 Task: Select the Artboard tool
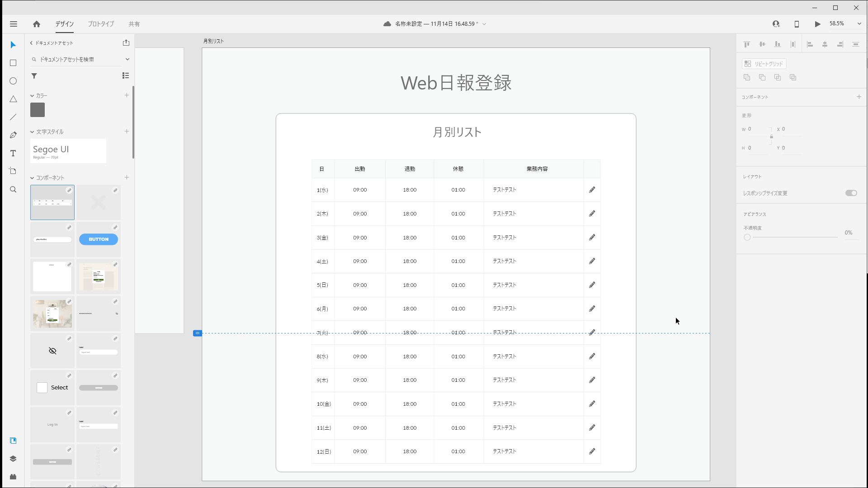pos(13,171)
